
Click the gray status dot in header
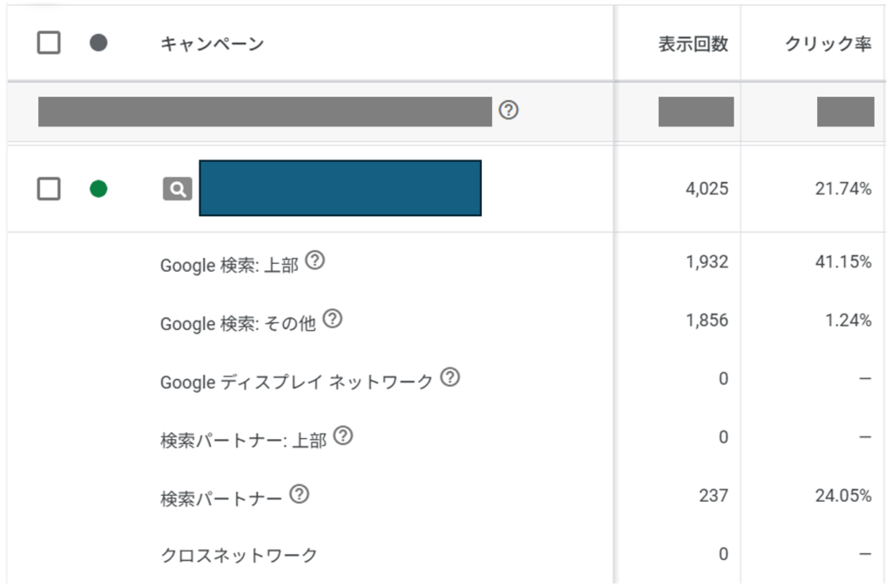click(x=98, y=43)
